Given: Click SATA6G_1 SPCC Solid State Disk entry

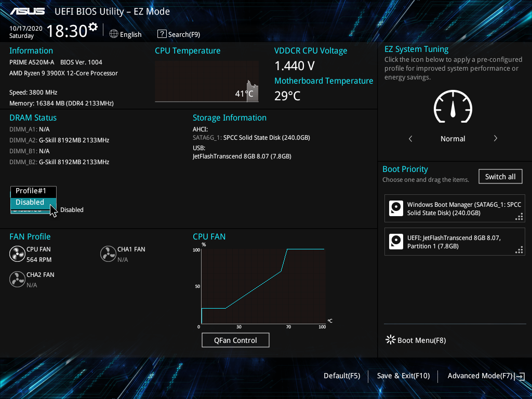Looking at the screenshot, I should [251, 137].
